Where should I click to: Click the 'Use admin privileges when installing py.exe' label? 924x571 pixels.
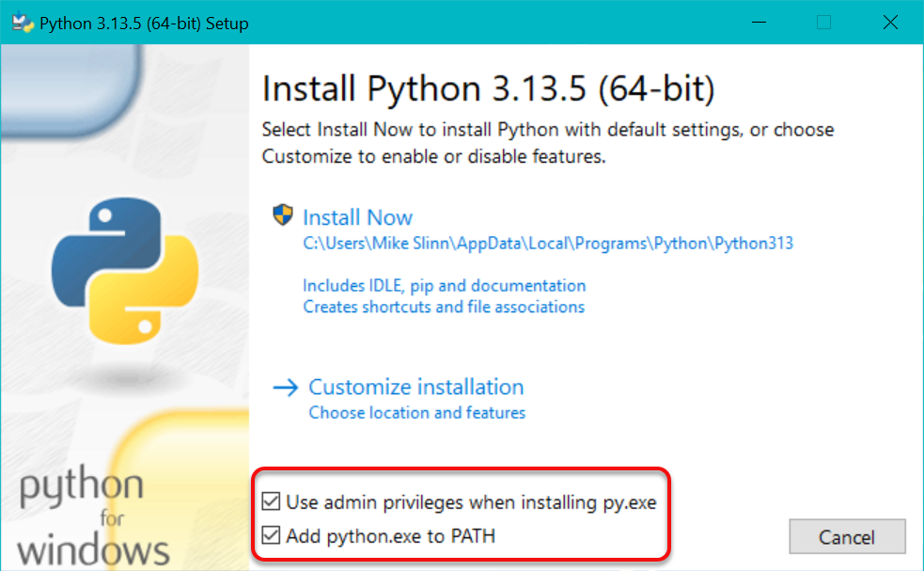[x=471, y=502]
